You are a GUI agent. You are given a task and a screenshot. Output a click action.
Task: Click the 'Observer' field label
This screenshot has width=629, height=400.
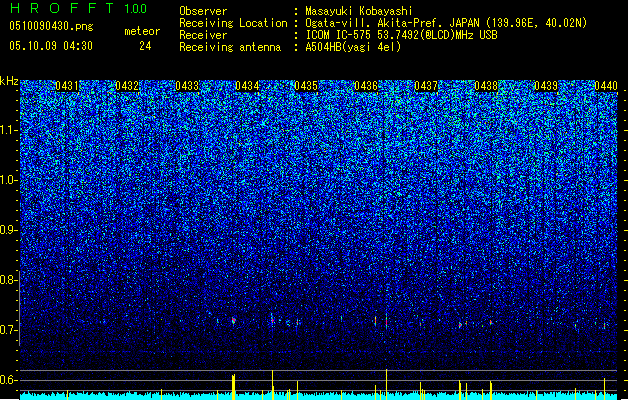tap(203, 11)
